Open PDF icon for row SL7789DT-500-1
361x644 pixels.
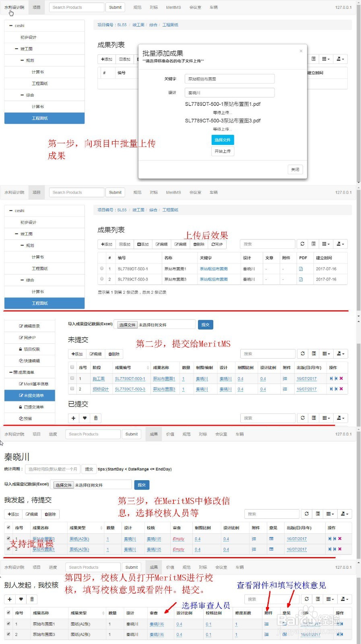pos(301,269)
